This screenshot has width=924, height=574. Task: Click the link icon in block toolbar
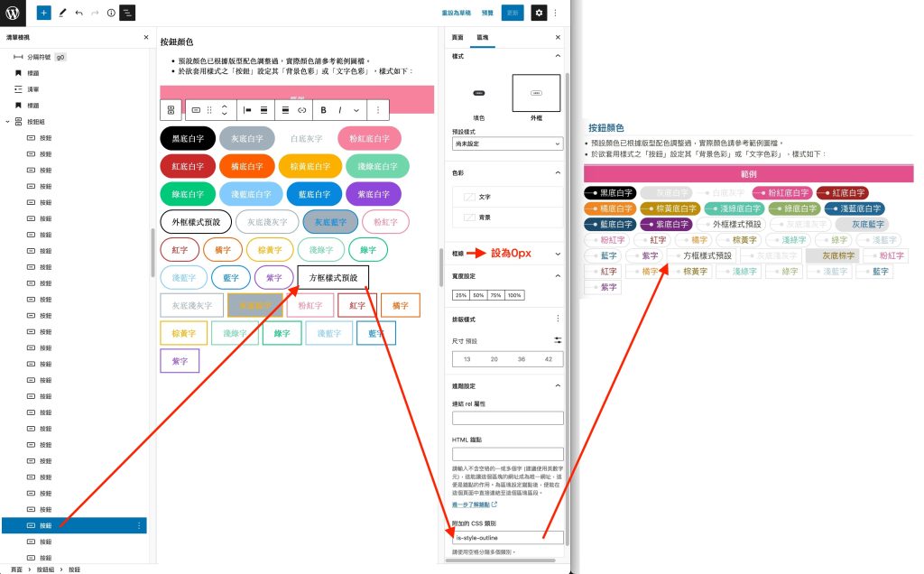[301, 110]
